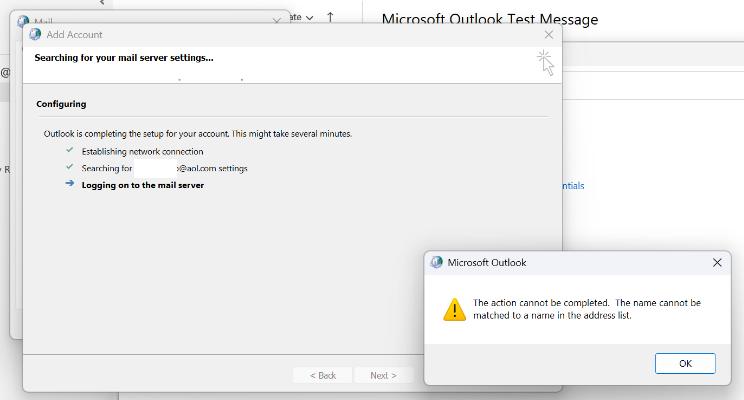Close the Microsoft Outlook warning dialog
The height and width of the screenshot is (400, 744).
[x=717, y=262]
